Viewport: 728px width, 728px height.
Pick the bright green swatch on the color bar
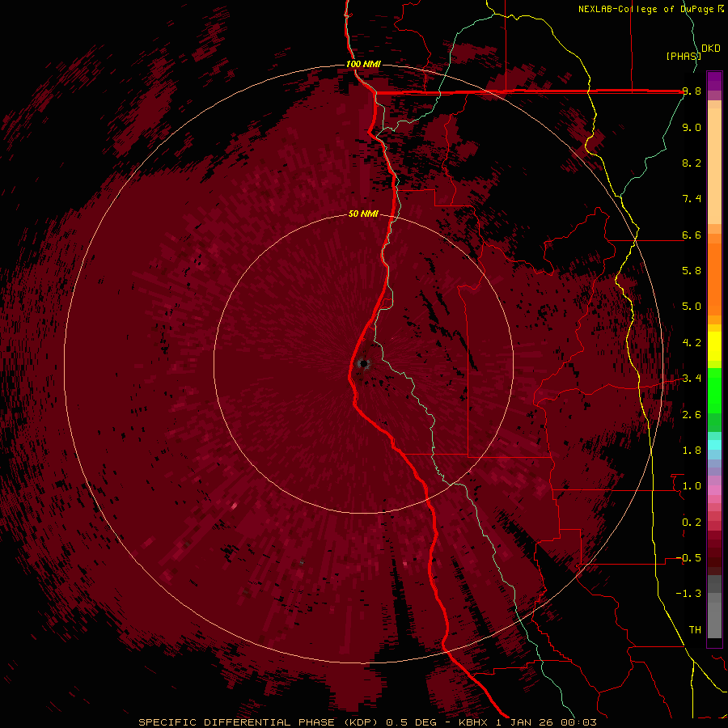click(714, 390)
